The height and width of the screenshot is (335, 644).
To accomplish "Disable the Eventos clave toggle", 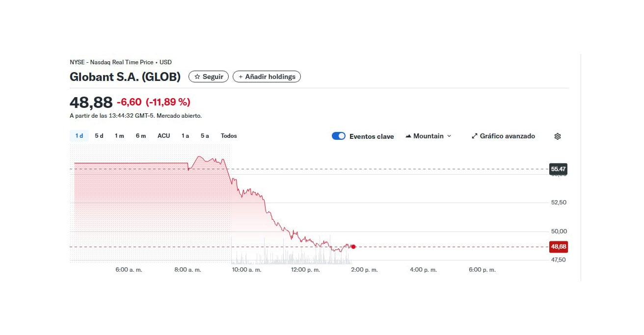I will 339,136.
